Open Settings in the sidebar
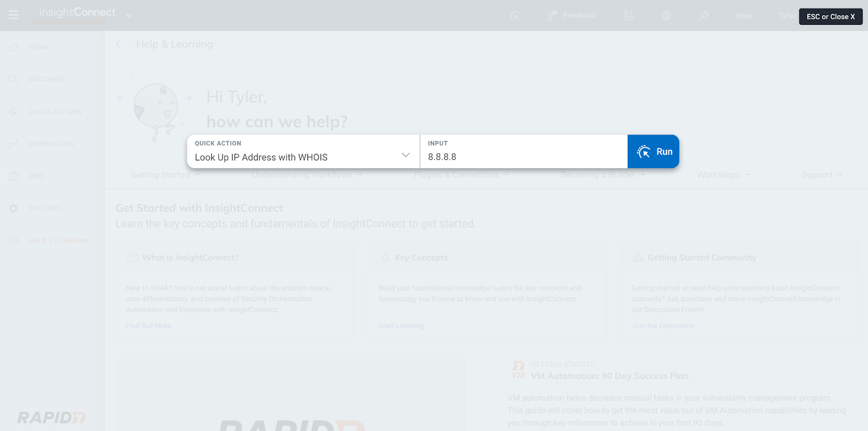This screenshot has height=431, width=868. [45, 208]
